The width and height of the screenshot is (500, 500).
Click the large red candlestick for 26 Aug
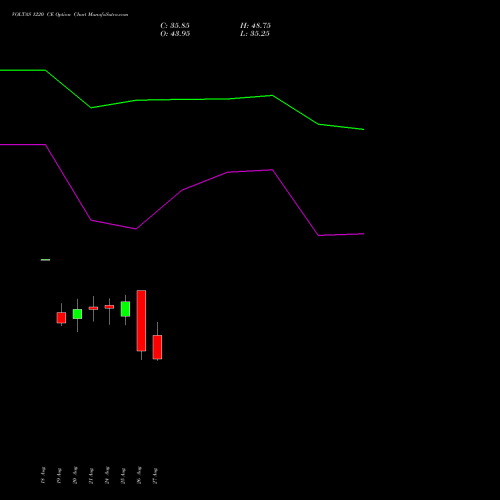click(141, 321)
